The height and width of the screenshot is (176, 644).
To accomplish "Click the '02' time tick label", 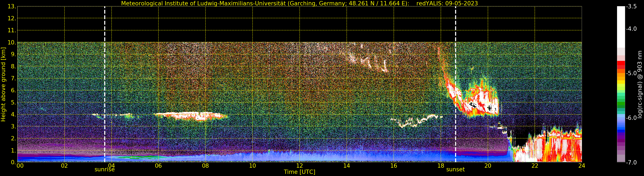I will (x=64, y=166).
